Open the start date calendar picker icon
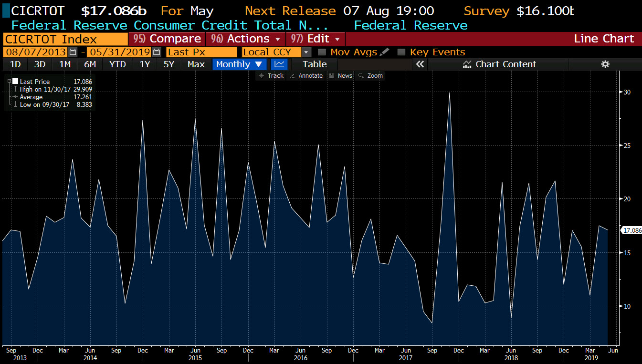Screen dimensions: 642x364 (73, 52)
